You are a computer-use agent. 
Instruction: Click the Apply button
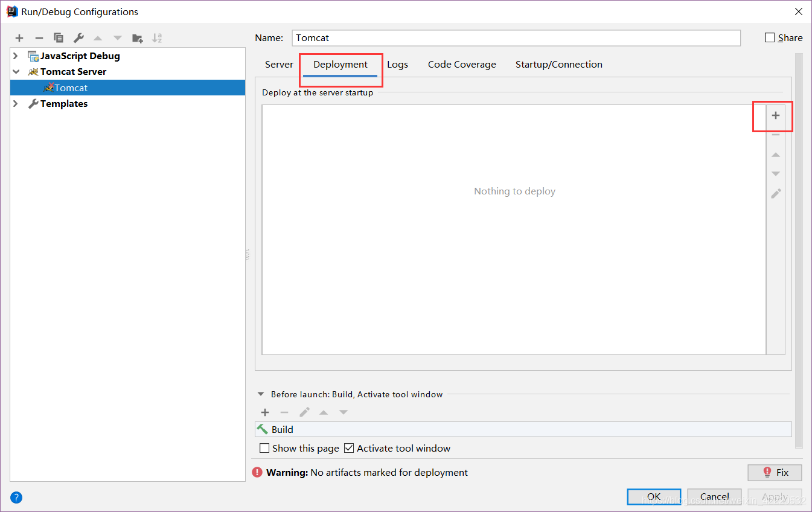pos(775,497)
